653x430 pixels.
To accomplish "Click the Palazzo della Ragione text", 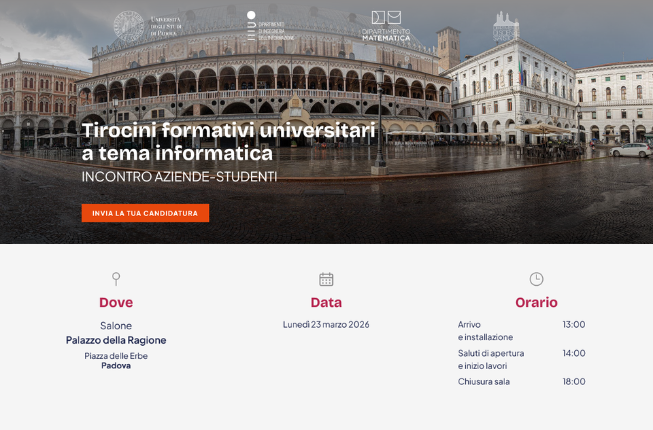I will tap(116, 341).
